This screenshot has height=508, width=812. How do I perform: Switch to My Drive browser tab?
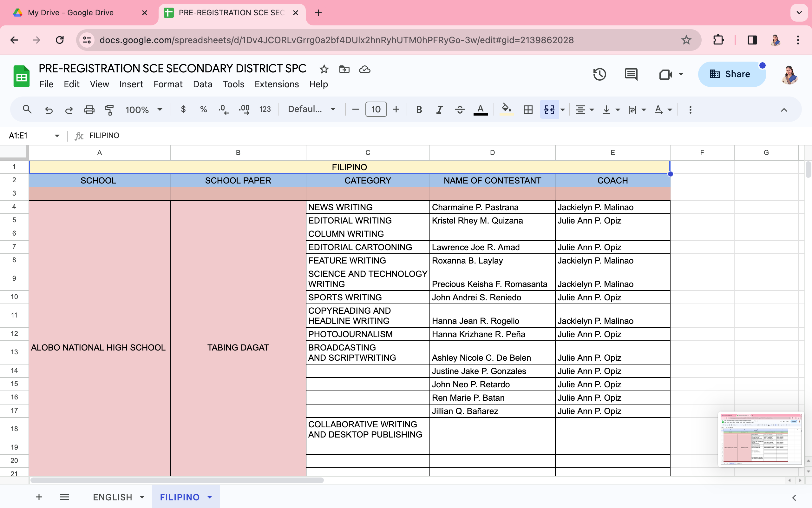(71, 13)
